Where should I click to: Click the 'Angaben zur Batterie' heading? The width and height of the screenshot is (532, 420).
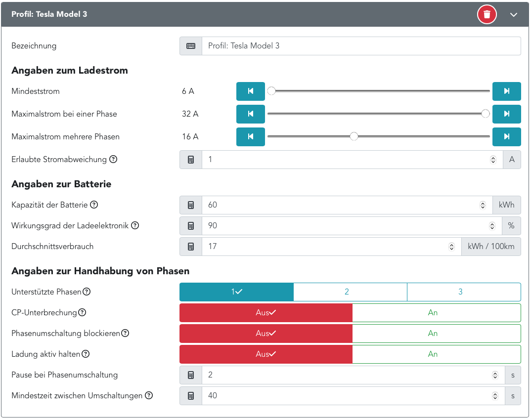[x=61, y=184]
